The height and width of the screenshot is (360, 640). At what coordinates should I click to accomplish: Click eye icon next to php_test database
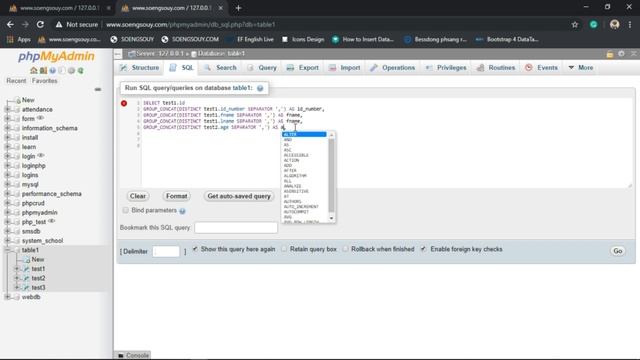pyautogui.click(x=51, y=221)
